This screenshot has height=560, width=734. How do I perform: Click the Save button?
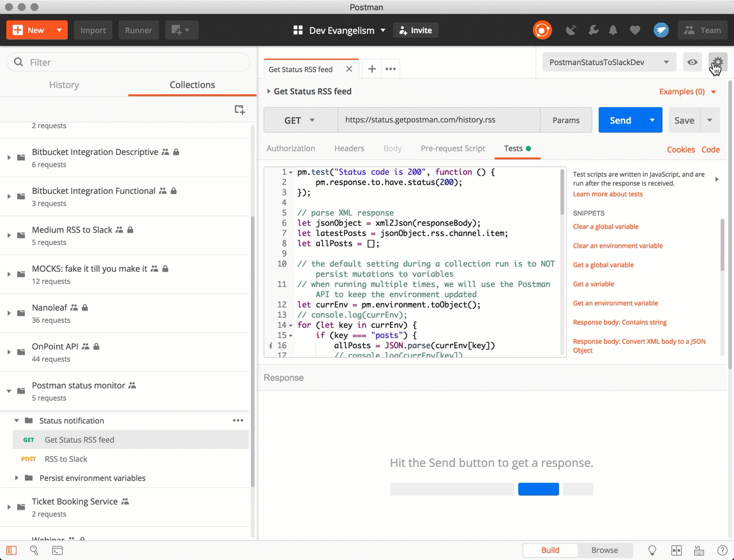684,121
